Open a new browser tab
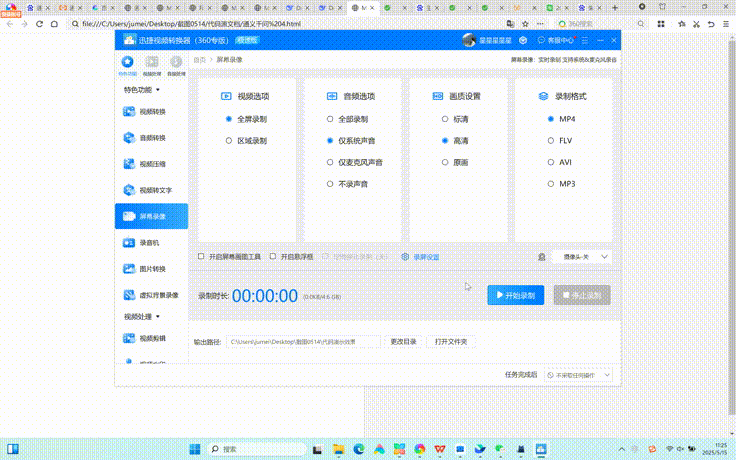This screenshot has height=460, width=736. [615, 8]
